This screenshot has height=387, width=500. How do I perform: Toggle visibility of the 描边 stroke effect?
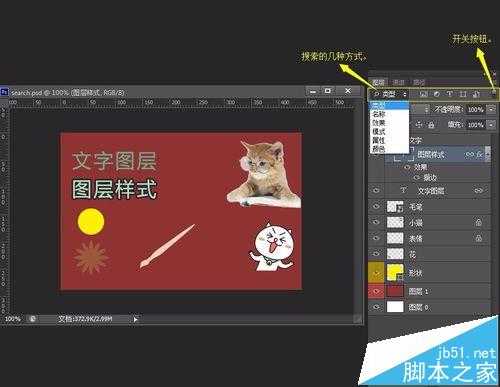point(416,178)
